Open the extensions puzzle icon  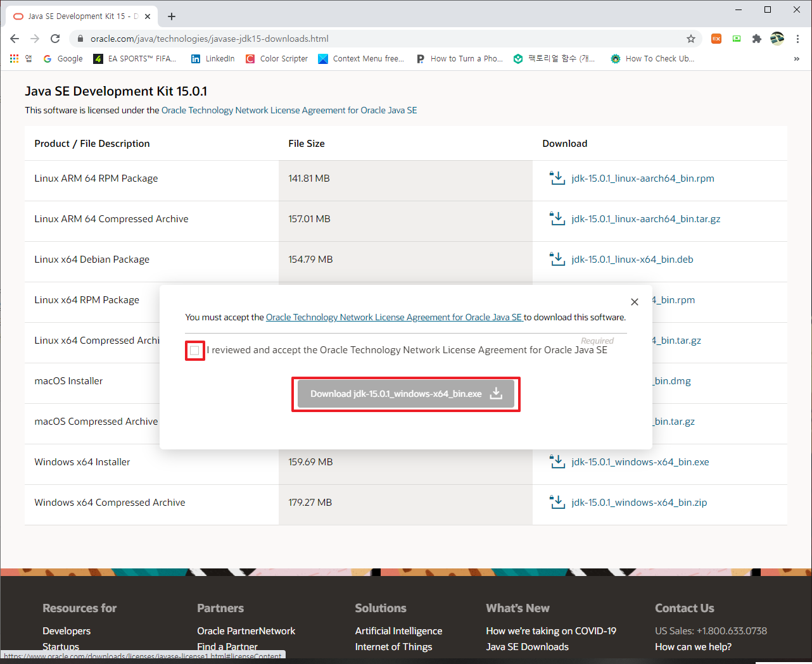[x=756, y=39]
